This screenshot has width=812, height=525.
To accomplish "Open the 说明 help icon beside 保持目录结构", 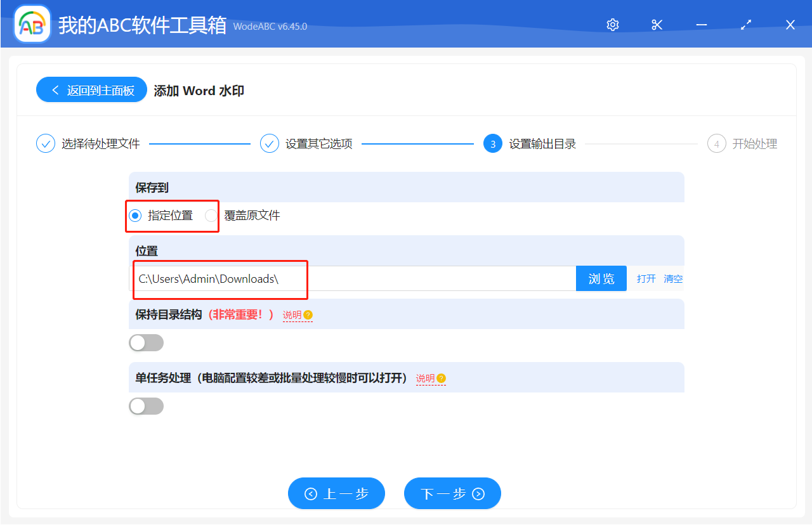I will coord(308,314).
